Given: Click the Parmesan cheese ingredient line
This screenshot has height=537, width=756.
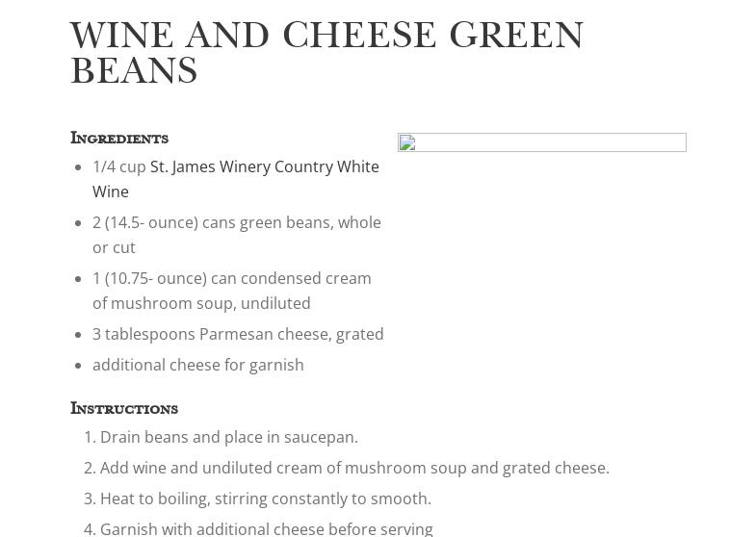Looking at the screenshot, I should [x=238, y=334].
